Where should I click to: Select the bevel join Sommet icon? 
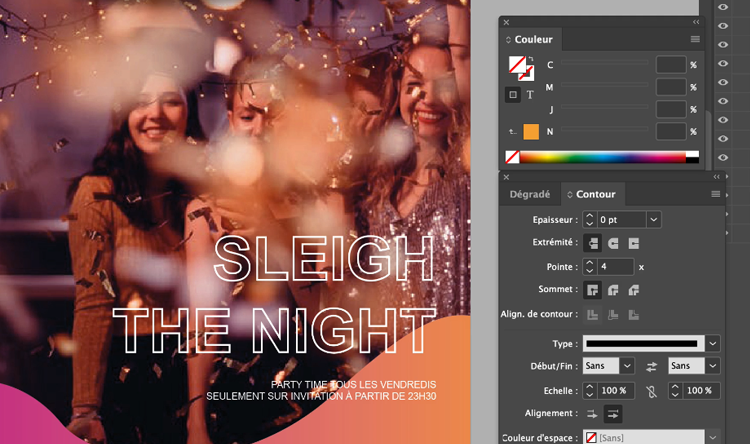pyautogui.click(x=633, y=290)
